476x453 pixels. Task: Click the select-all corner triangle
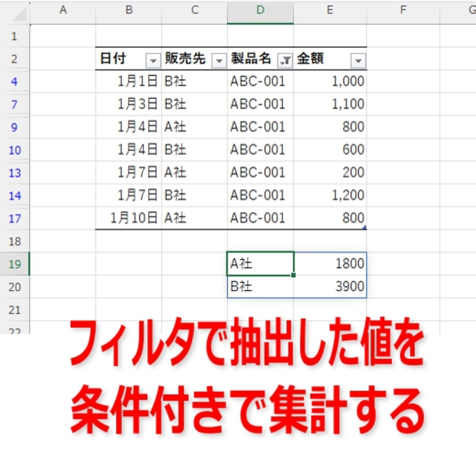[19, 15]
